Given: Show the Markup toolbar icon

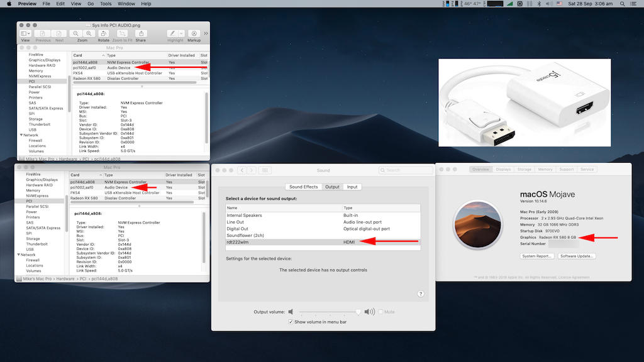Looking at the screenshot, I should tap(194, 34).
